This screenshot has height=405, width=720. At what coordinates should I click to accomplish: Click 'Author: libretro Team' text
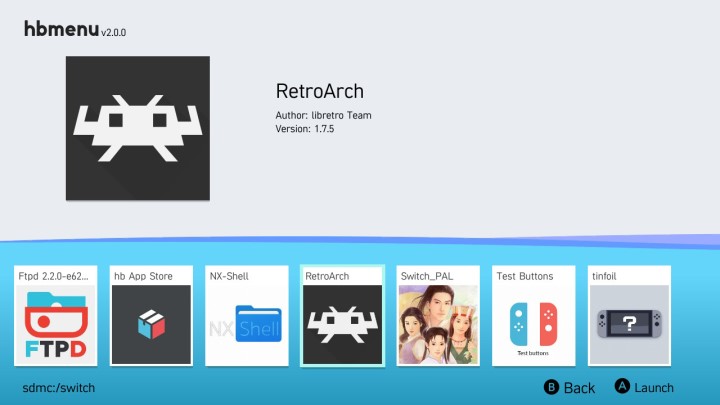point(323,115)
